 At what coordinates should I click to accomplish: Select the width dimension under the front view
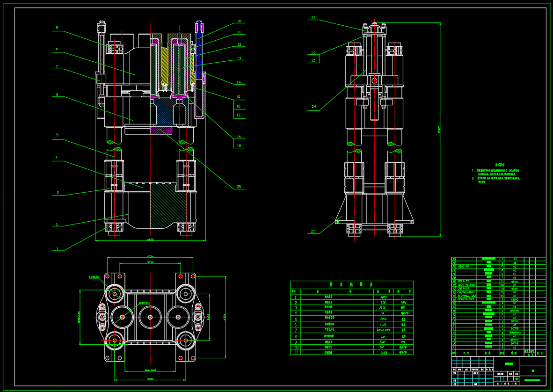[150, 240]
